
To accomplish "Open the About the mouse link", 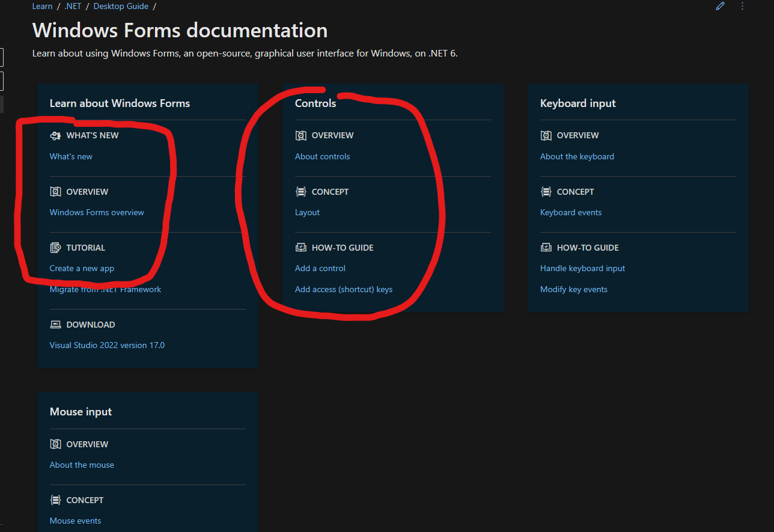I will (x=82, y=465).
